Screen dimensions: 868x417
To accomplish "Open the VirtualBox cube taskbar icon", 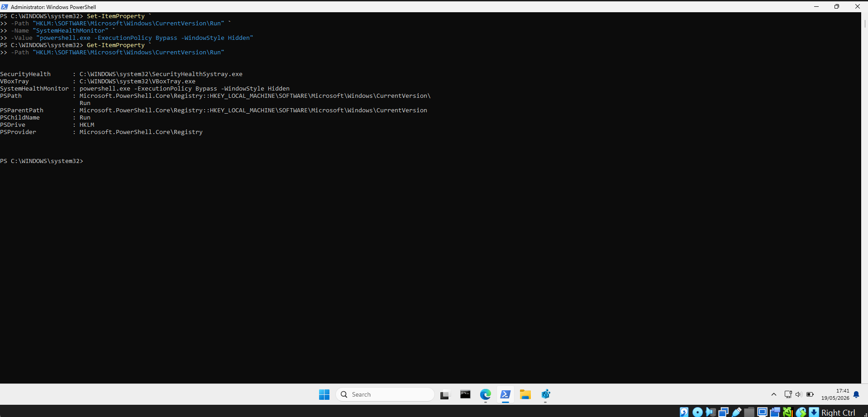I will (x=545, y=394).
